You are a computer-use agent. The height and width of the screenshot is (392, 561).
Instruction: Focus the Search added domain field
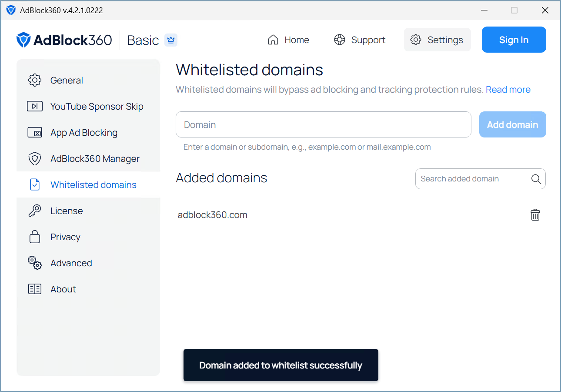pos(481,179)
